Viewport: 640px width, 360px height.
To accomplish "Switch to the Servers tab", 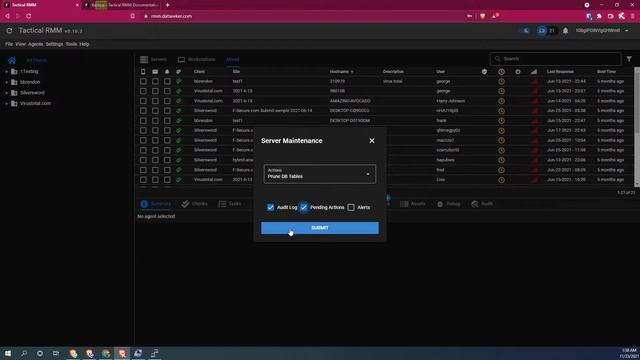I will 153,60.
